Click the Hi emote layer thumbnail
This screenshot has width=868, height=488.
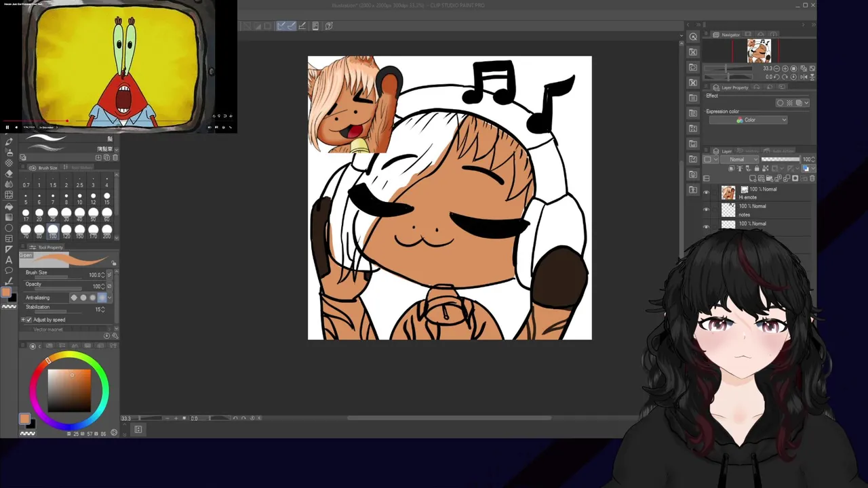(728, 192)
